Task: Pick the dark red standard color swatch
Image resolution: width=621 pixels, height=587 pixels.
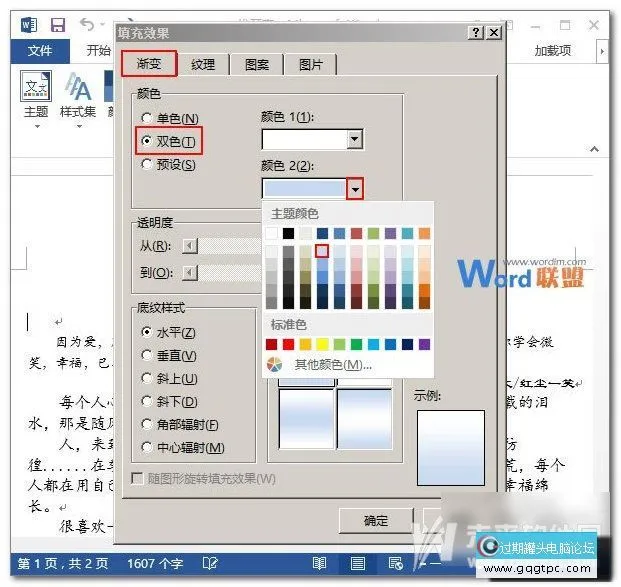Action: pyautogui.click(x=271, y=344)
